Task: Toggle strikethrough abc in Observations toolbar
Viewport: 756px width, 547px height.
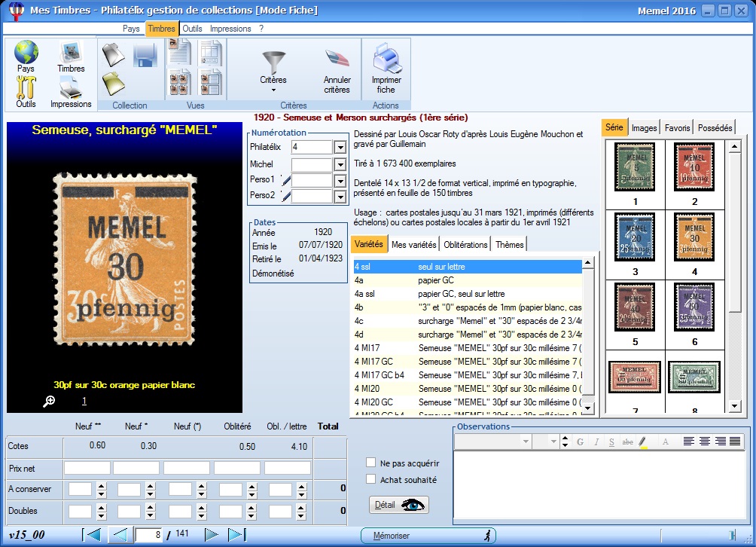Action: pos(627,442)
